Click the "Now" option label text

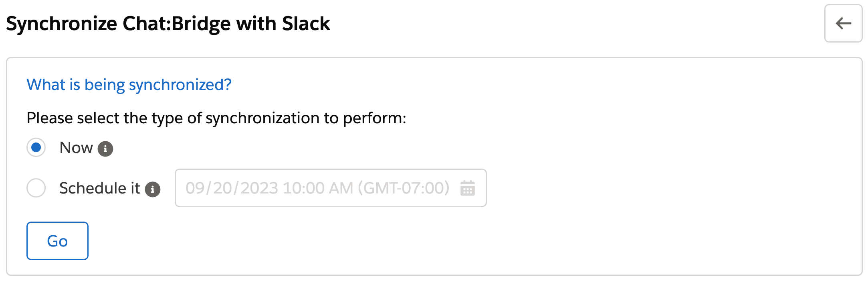click(x=76, y=148)
